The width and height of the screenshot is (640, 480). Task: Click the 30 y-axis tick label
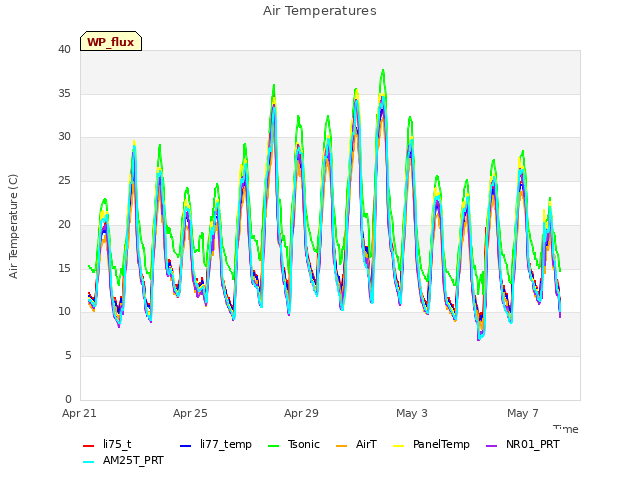click(64, 137)
